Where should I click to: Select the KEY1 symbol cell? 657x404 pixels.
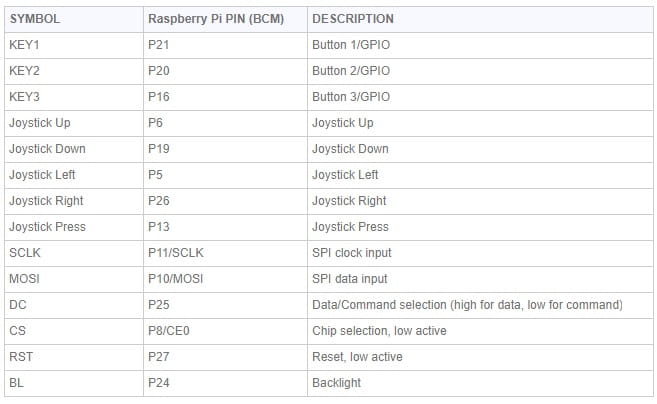(x=25, y=45)
